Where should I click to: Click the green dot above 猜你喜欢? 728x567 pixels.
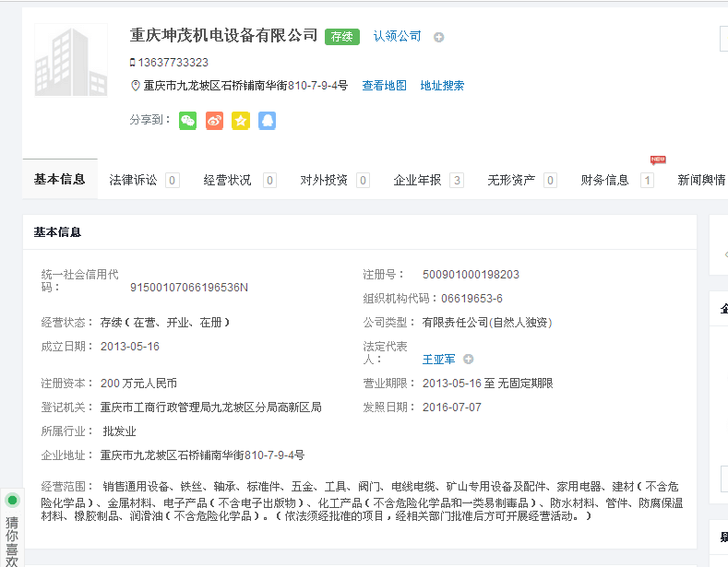(12, 501)
